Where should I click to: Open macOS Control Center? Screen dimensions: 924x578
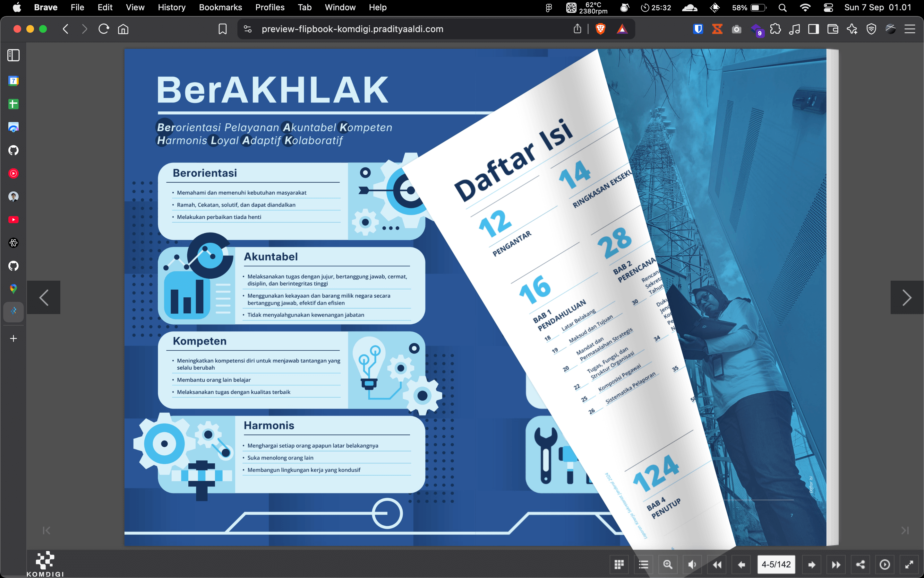(x=828, y=7)
